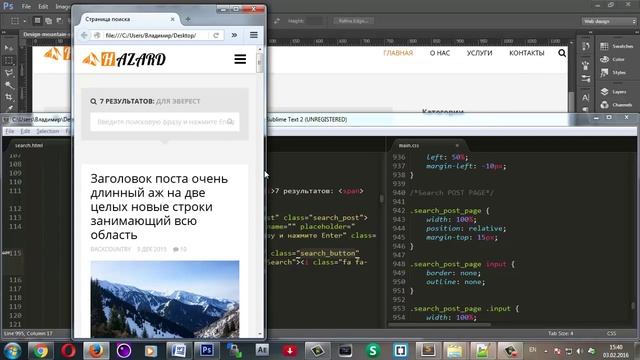The width and height of the screenshot is (640, 360).
Task: Open the Styles panel
Action: pos(613,72)
